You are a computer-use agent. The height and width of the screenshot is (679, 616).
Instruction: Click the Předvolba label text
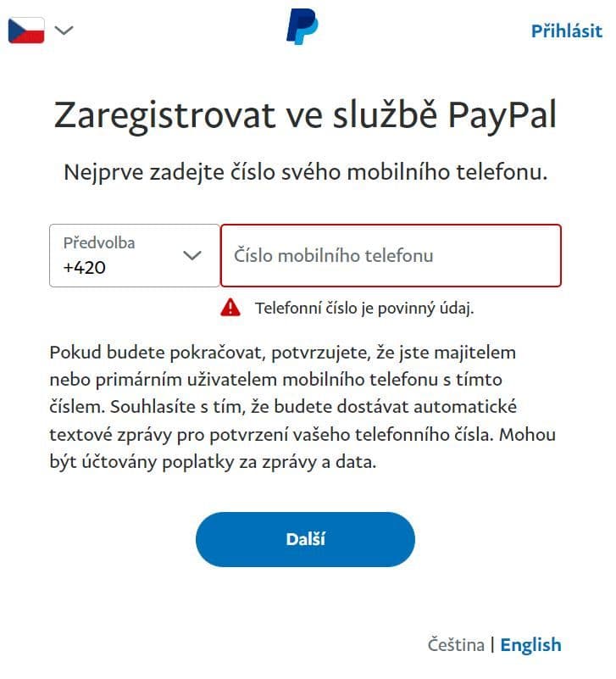point(99,243)
